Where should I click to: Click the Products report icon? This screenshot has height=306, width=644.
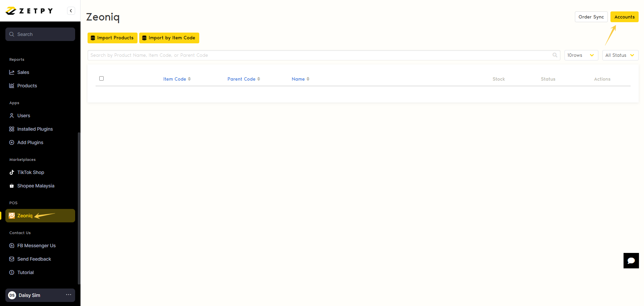[x=12, y=86]
